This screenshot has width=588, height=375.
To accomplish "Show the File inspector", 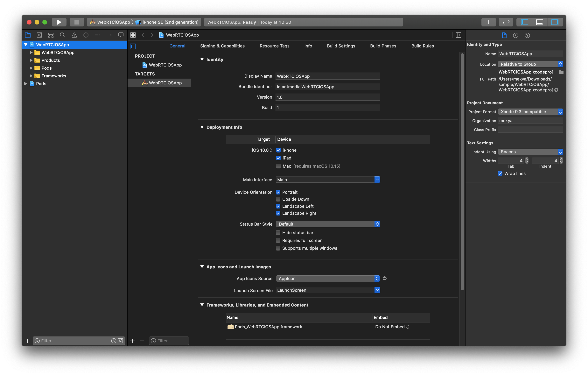I will [504, 35].
